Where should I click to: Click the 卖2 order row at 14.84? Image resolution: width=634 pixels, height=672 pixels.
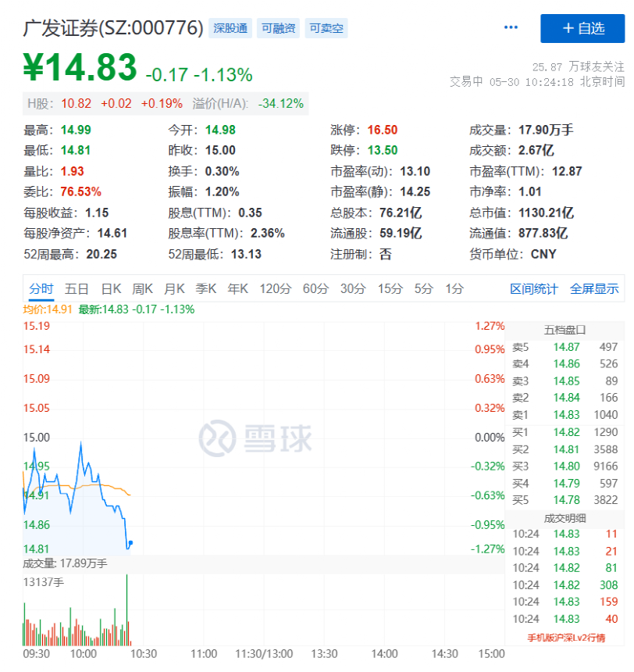[565, 398]
